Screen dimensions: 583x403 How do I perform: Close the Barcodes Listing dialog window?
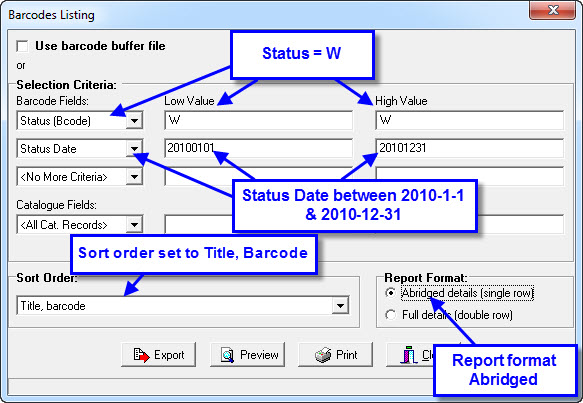click(x=552, y=10)
